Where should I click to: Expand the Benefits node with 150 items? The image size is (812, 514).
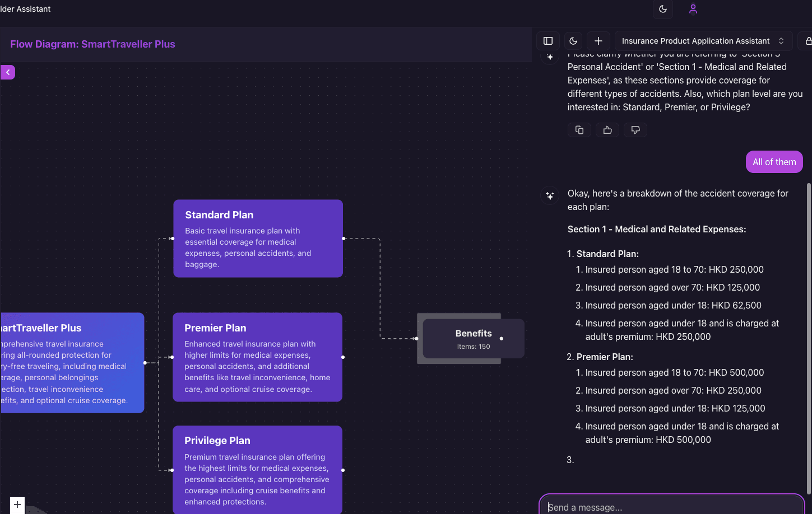(x=473, y=339)
